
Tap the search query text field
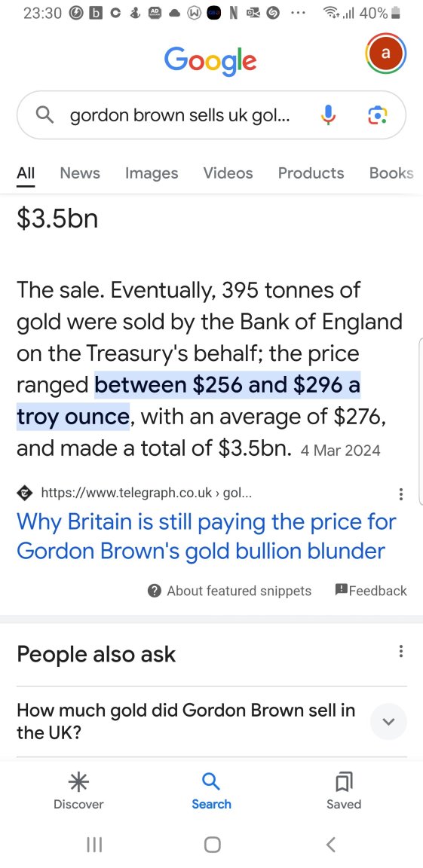click(x=179, y=115)
